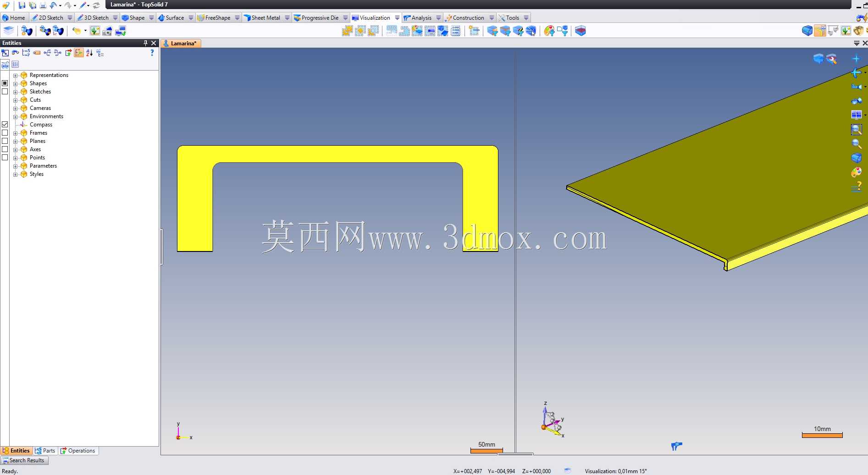Click the camera snapshot icon in toolbar

click(107, 31)
